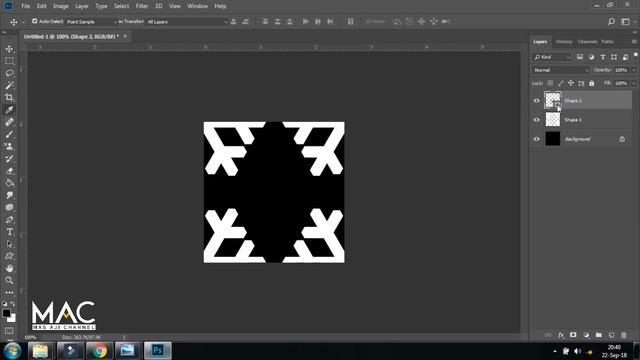Open File Explorer from the taskbar
This screenshot has width=640, height=360.
[x=40, y=351]
